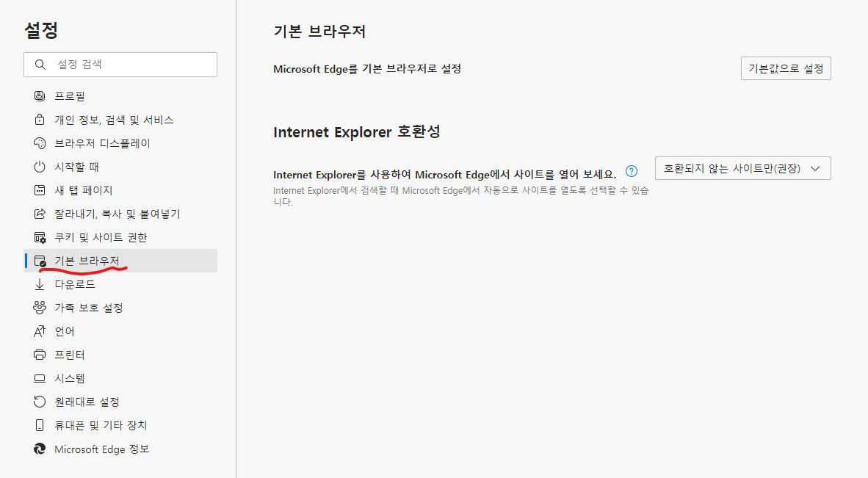Open 언어 settings
Screen dimensions: 868x478
120,331
